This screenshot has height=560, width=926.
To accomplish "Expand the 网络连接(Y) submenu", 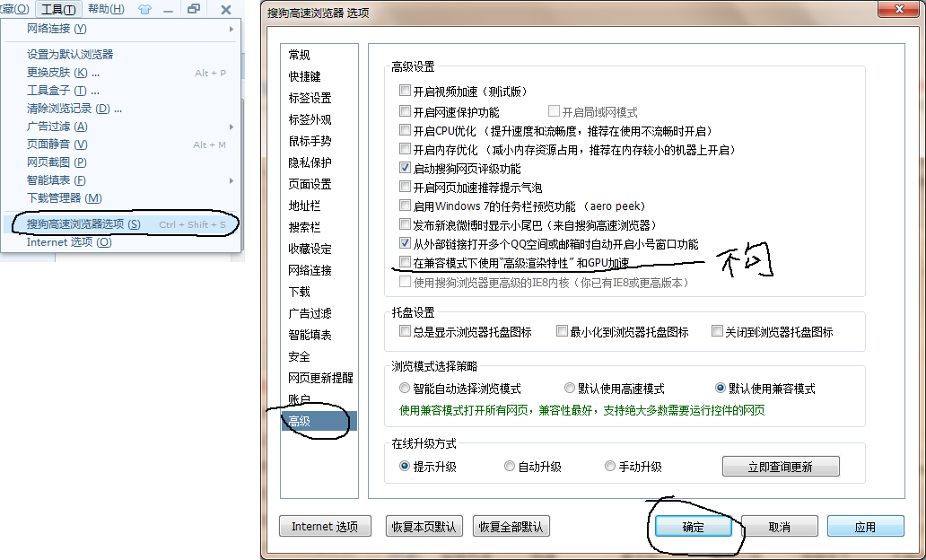I will [x=120, y=29].
